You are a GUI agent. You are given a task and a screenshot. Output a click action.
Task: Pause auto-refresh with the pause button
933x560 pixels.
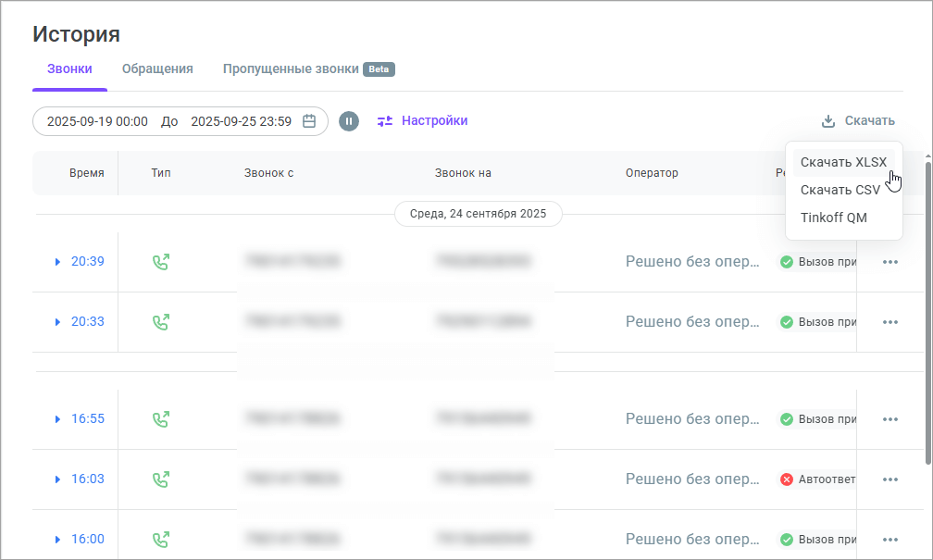point(349,121)
